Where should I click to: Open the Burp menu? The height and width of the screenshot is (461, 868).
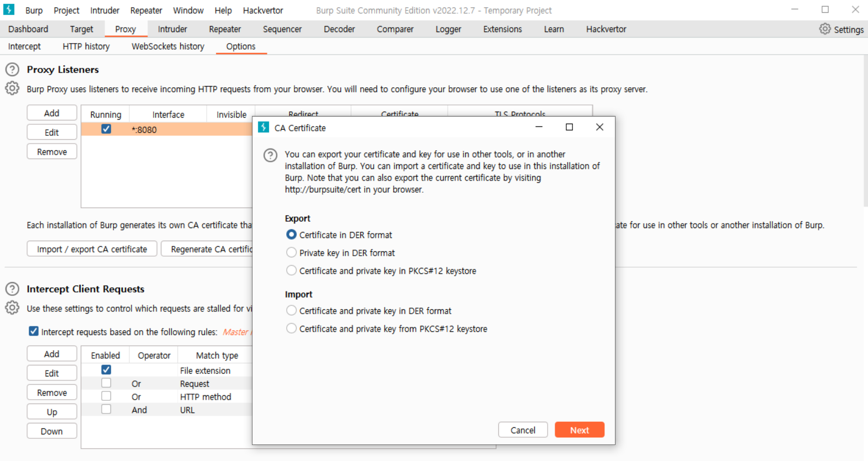[x=34, y=10]
